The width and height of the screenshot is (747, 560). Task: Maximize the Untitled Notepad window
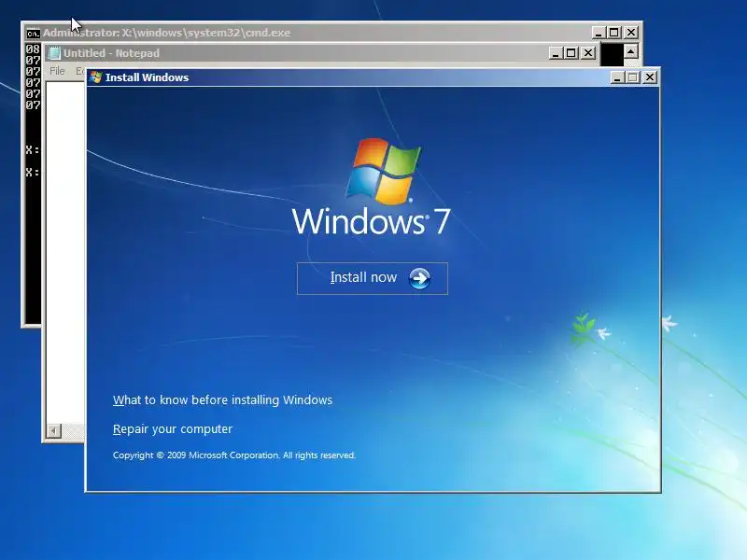(x=571, y=53)
